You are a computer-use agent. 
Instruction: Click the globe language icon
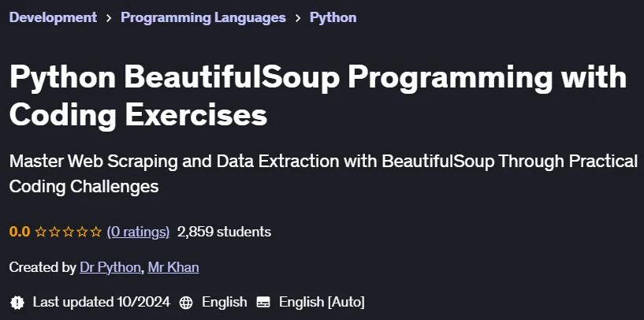(186, 303)
